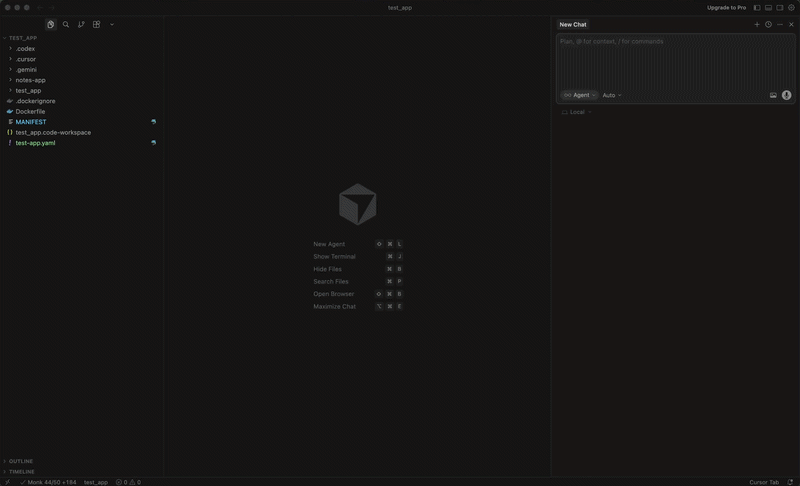This screenshot has width=800, height=486.
Task: Go forward with title bar arrow
Action: click(x=52, y=8)
